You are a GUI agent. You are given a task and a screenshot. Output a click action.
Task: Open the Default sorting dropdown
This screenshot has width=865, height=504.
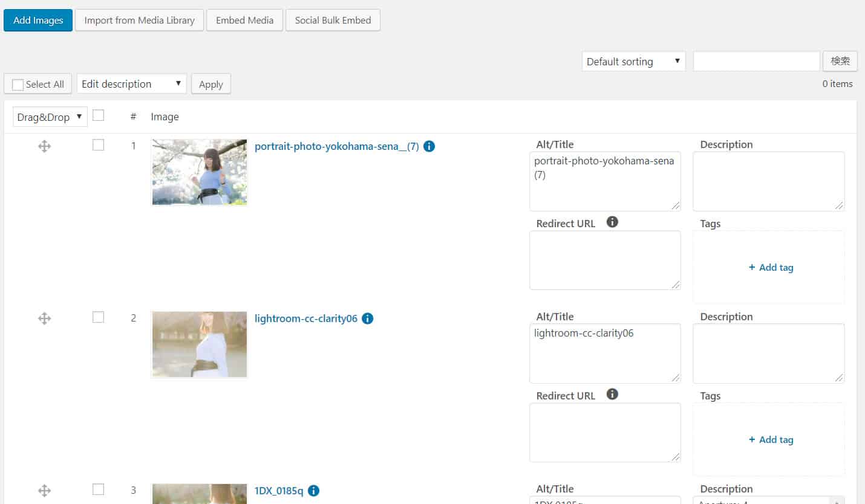coord(633,62)
